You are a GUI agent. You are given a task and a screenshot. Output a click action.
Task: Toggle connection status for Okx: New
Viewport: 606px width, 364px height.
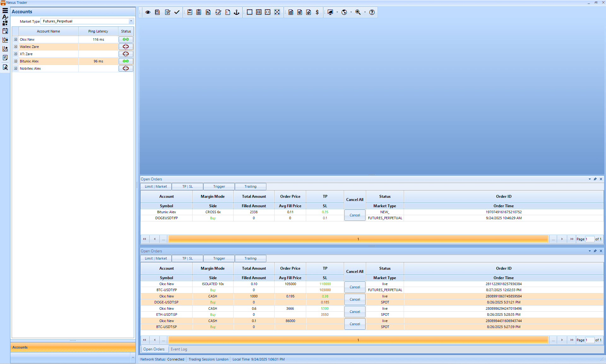126,39
